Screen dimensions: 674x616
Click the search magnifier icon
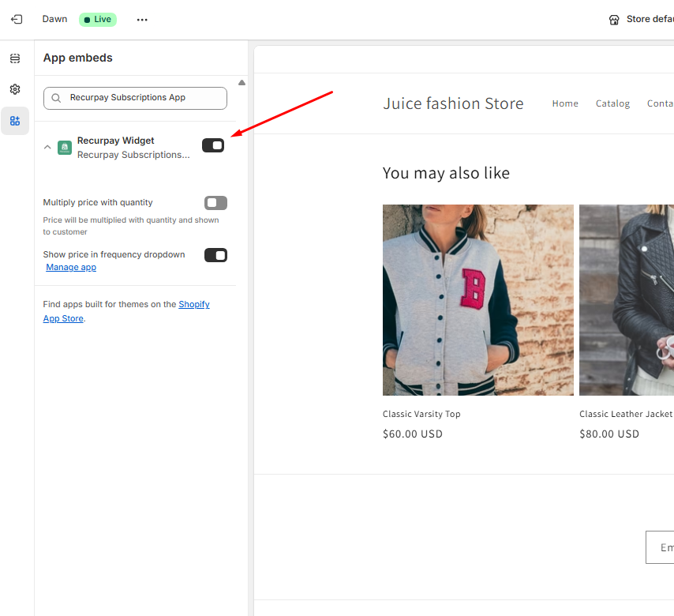click(x=57, y=98)
